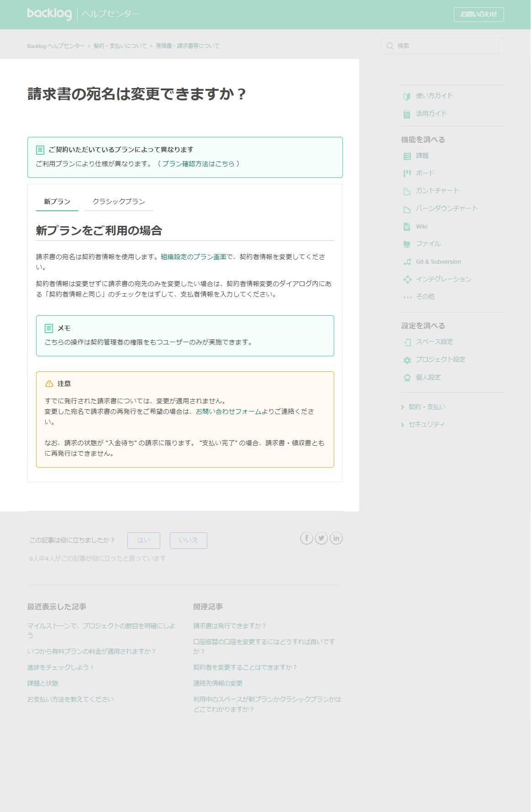Share the article on LinkedIn
Viewport: 531px width, 812px height.
(x=336, y=538)
